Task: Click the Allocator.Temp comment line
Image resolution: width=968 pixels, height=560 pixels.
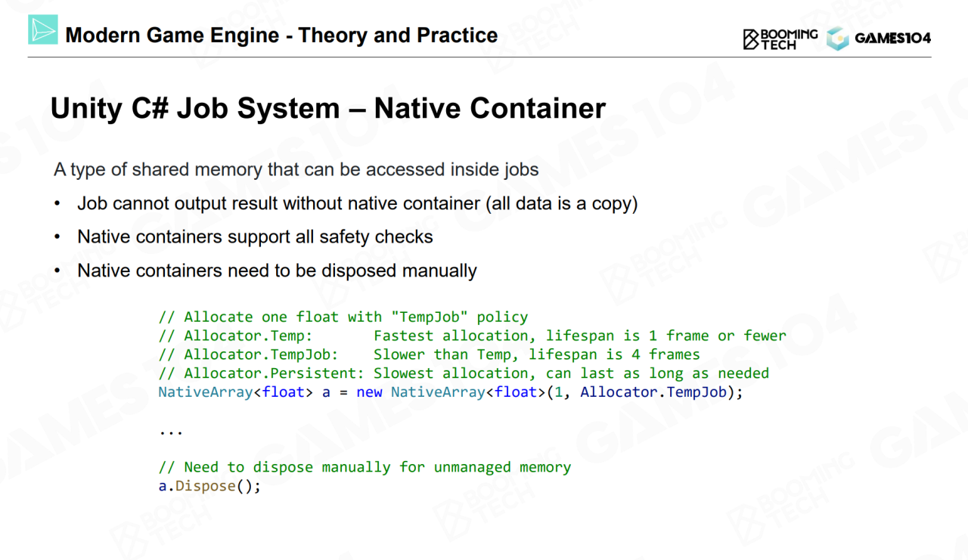Action: (472, 336)
